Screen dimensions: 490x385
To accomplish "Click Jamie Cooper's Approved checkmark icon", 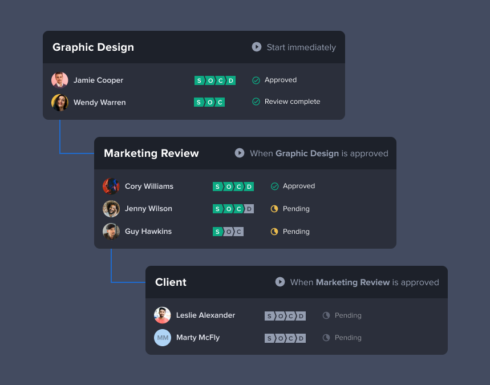I will pos(256,80).
